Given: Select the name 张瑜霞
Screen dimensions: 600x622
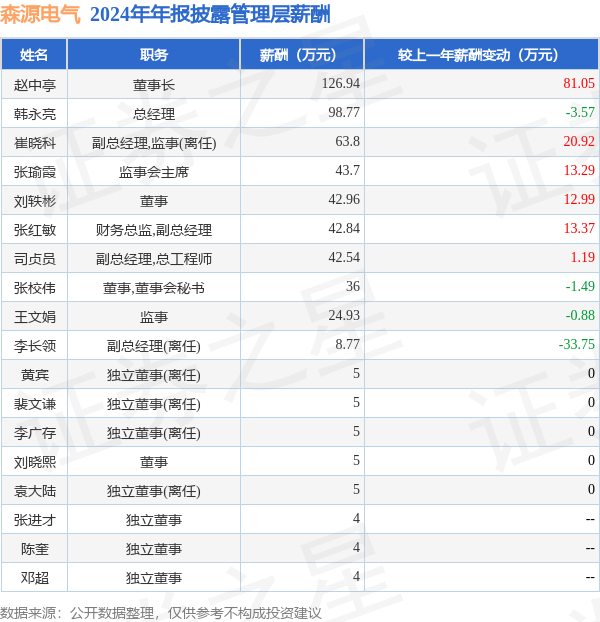Looking at the screenshot, I should (35, 172).
